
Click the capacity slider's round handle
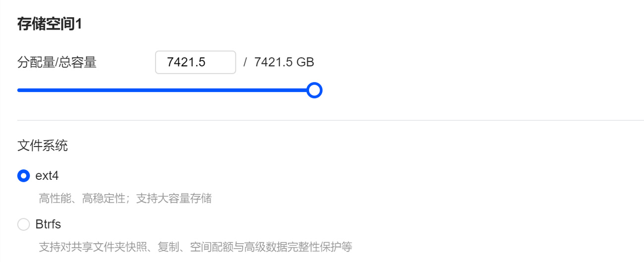click(314, 90)
